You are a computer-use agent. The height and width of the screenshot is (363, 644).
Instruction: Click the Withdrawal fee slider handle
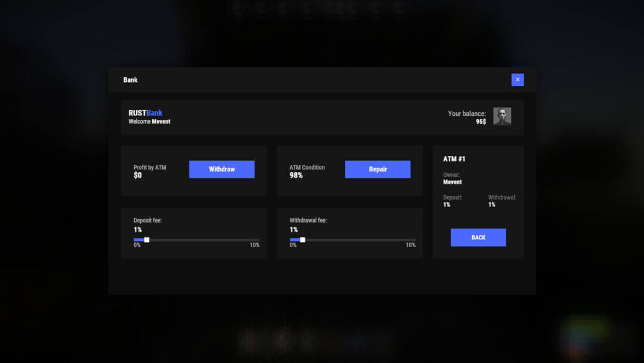[302, 239]
